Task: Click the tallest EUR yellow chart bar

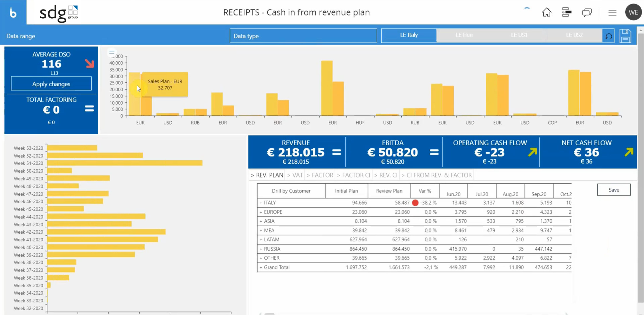Action: point(327,88)
